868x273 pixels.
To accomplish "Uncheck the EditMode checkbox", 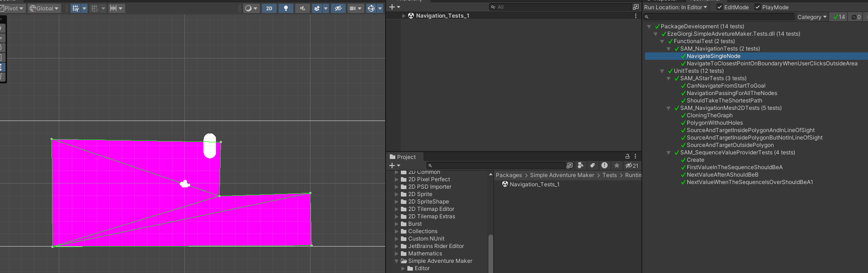I will [720, 7].
